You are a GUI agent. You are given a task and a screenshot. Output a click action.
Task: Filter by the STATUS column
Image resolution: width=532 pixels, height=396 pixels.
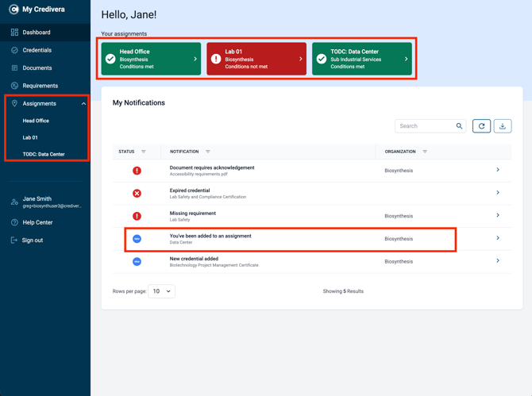(144, 152)
